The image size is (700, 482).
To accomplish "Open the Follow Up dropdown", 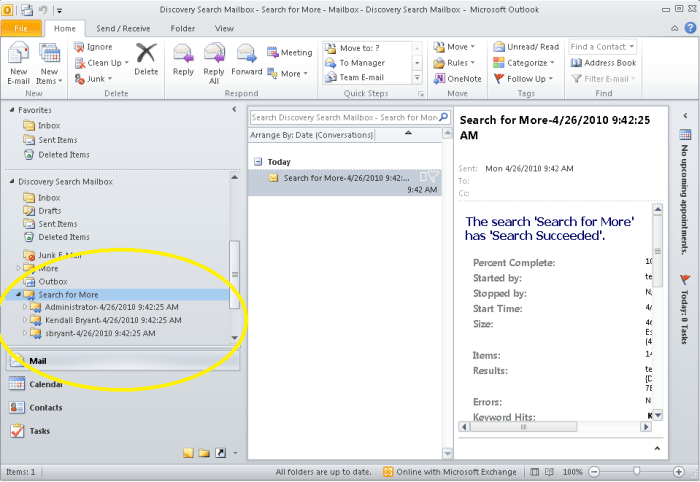I will (x=526, y=78).
